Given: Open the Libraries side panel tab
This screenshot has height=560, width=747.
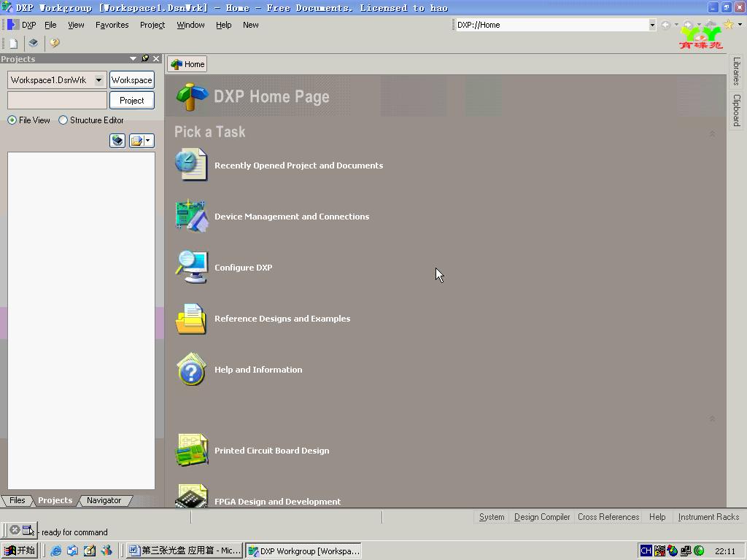Looking at the screenshot, I should (x=737, y=71).
